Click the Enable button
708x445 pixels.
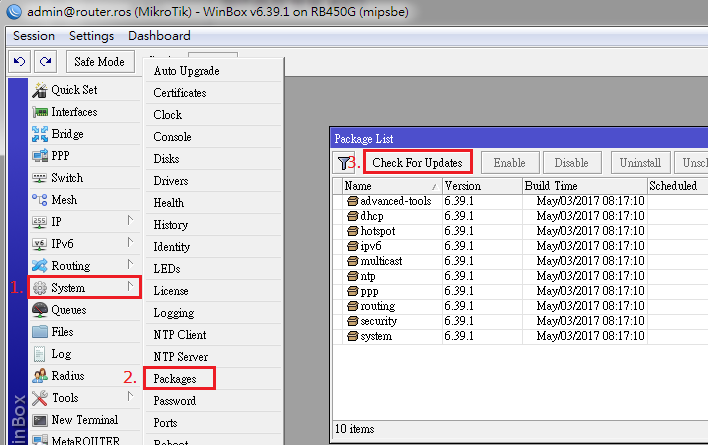510,162
